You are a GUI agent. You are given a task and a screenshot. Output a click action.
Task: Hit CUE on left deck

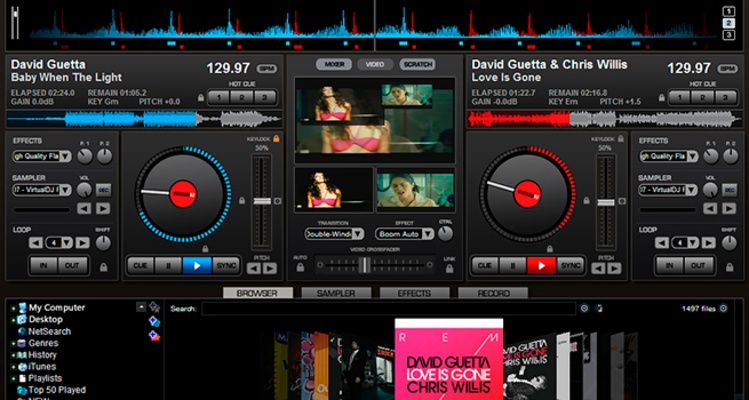click(140, 266)
